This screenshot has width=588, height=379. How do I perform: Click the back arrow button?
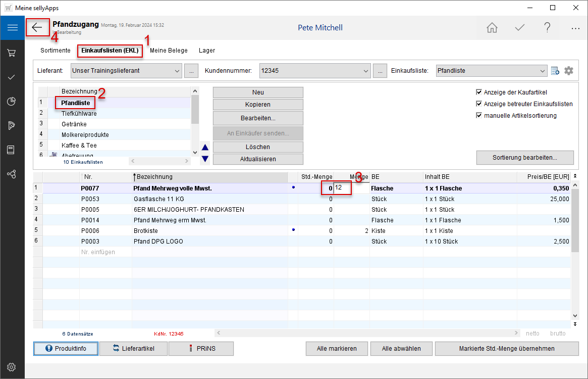[x=38, y=27]
